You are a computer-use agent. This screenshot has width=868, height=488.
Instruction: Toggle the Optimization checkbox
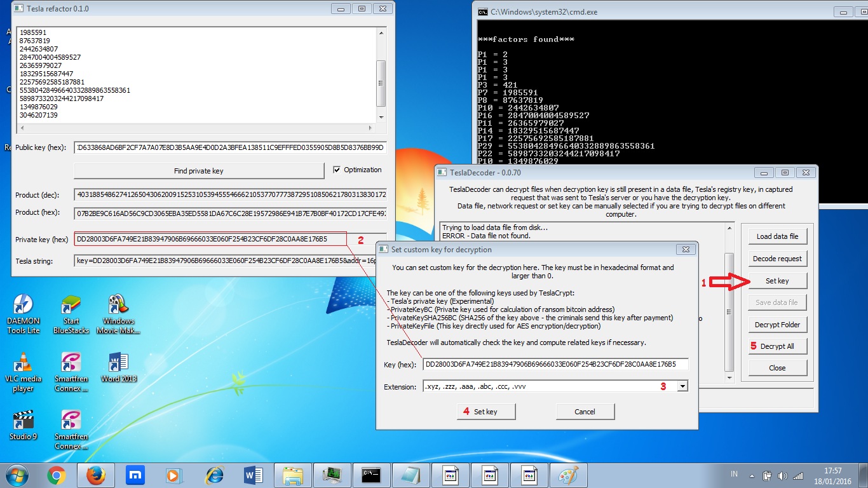(x=337, y=170)
